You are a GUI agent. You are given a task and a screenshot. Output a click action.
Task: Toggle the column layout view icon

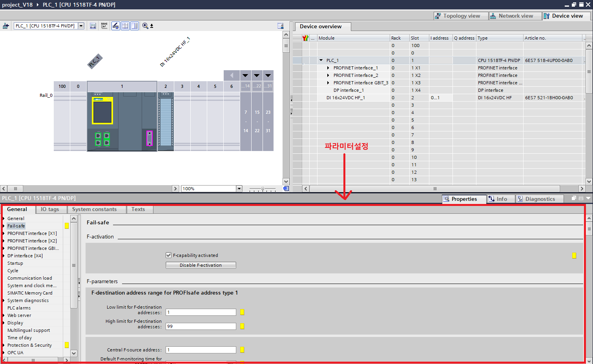pyautogui.click(x=135, y=26)
